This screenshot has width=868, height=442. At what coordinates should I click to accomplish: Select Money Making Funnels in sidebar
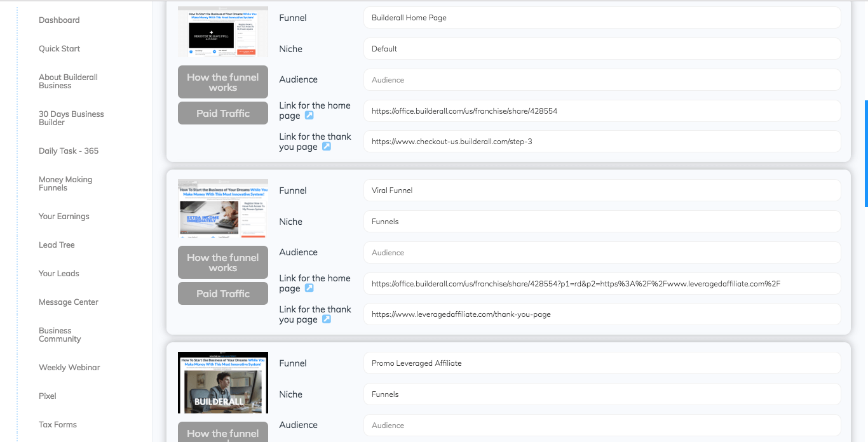65,184
